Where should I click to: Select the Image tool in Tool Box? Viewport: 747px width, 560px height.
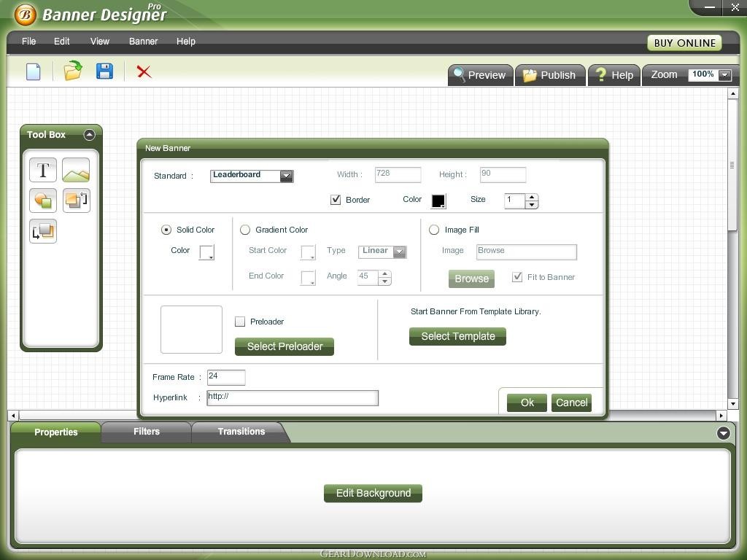tap(76, 170)
